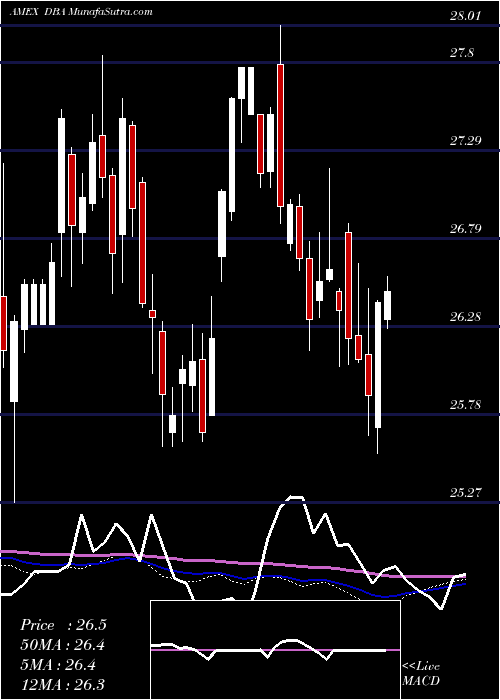Select the 25.78 price axis label

[465, 405]
